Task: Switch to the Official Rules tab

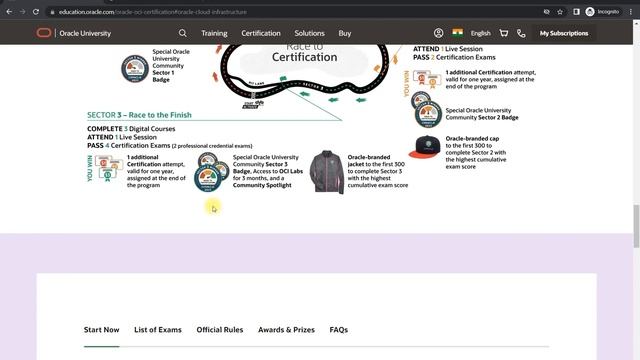Action: tap(220, 330)
